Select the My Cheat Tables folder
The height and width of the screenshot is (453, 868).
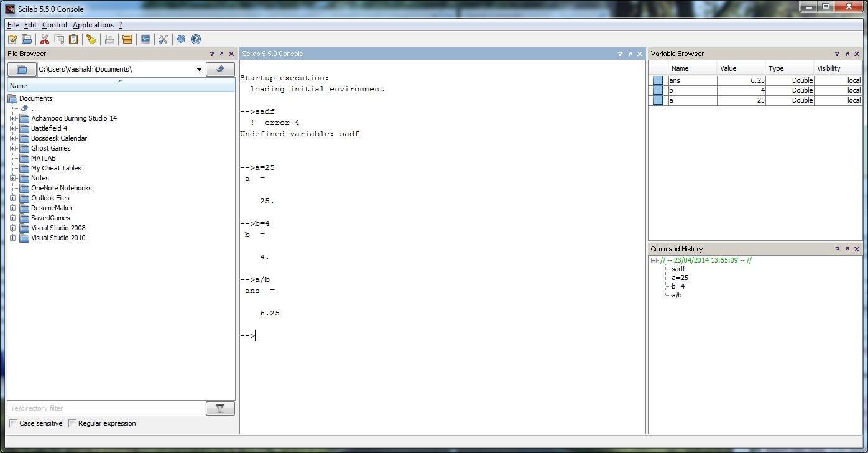pyautogui.click(x=56, y=168)
